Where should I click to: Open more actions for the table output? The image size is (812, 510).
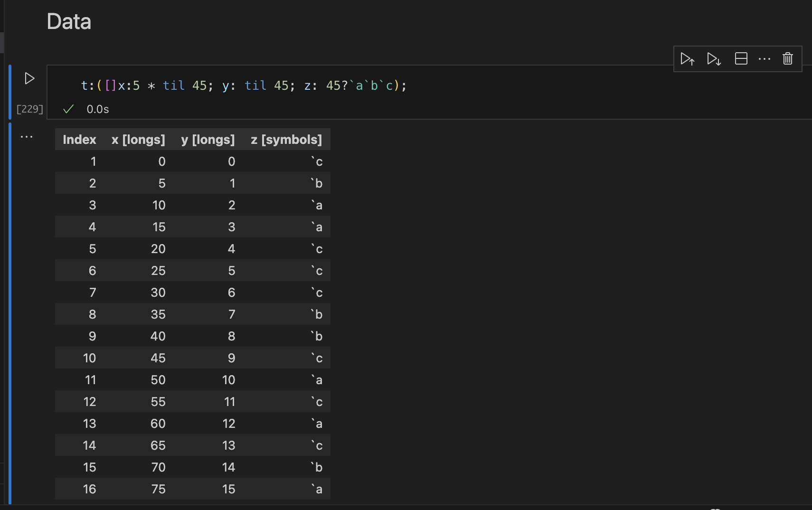pos(27,136)
